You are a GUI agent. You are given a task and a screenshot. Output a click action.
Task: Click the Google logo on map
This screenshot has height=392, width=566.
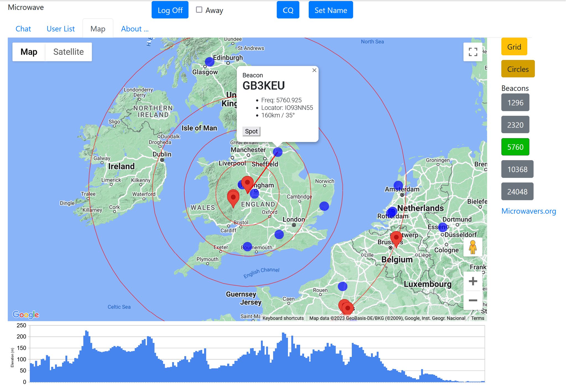[x=26, y=314]
